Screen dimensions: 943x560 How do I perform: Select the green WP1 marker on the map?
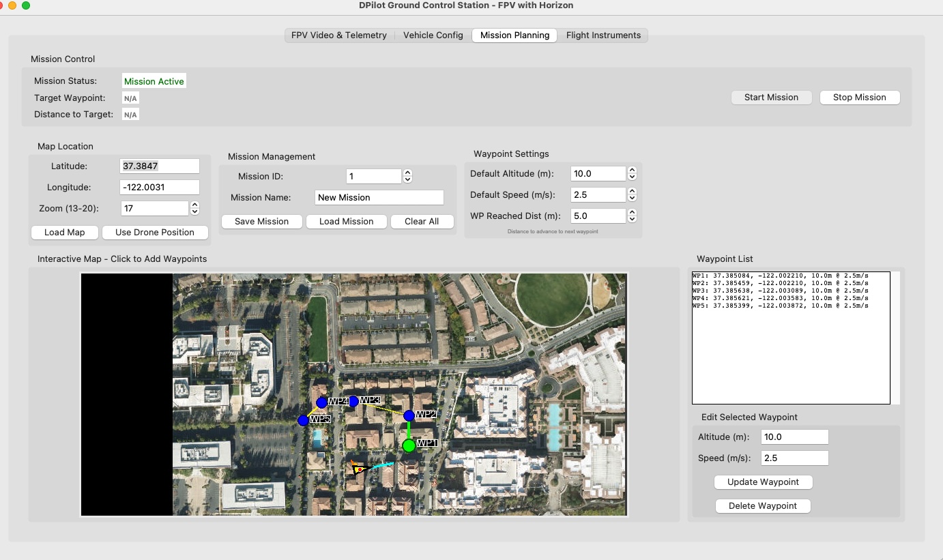(x=409, y=446)
